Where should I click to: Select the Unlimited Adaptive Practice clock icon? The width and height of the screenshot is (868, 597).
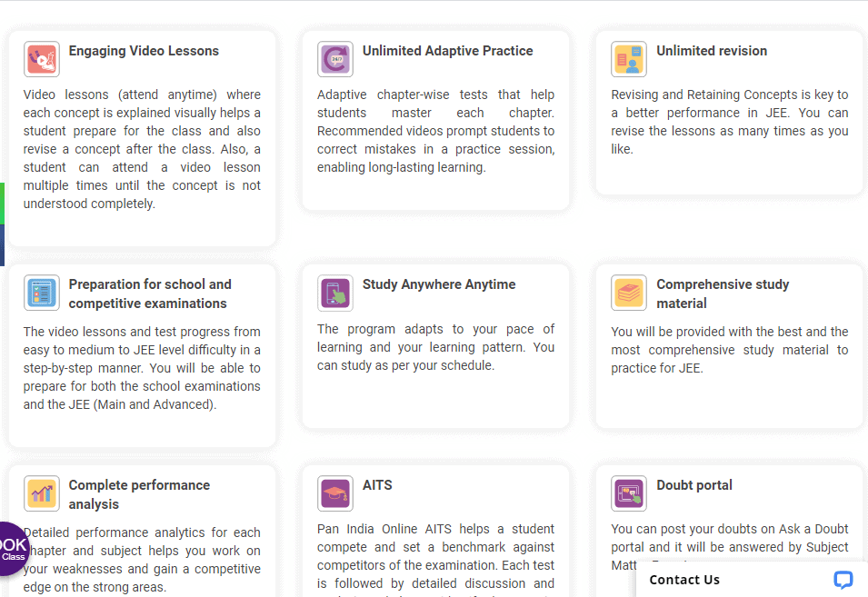click(x=334, y=58)
